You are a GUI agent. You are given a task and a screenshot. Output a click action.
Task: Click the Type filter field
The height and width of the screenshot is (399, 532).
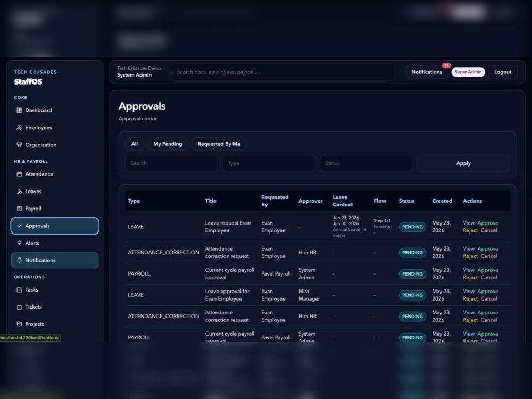(268, 163)
